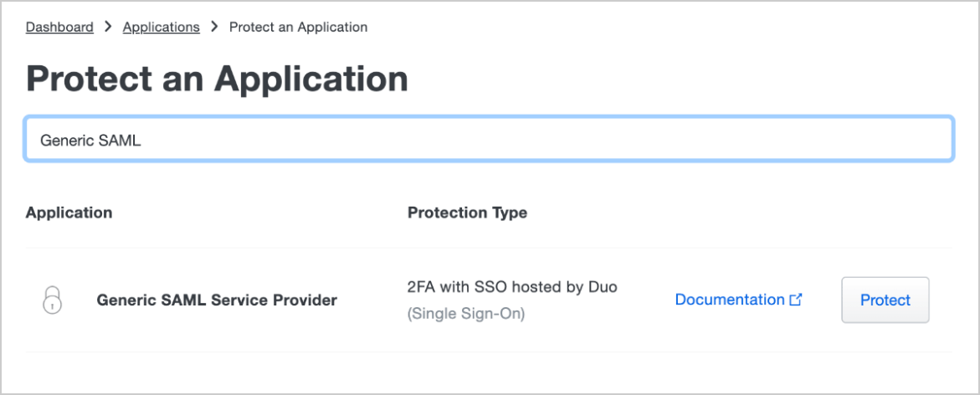980x395 pixels.
Task: Click the divider line below the result row
Action: point(489,352)
